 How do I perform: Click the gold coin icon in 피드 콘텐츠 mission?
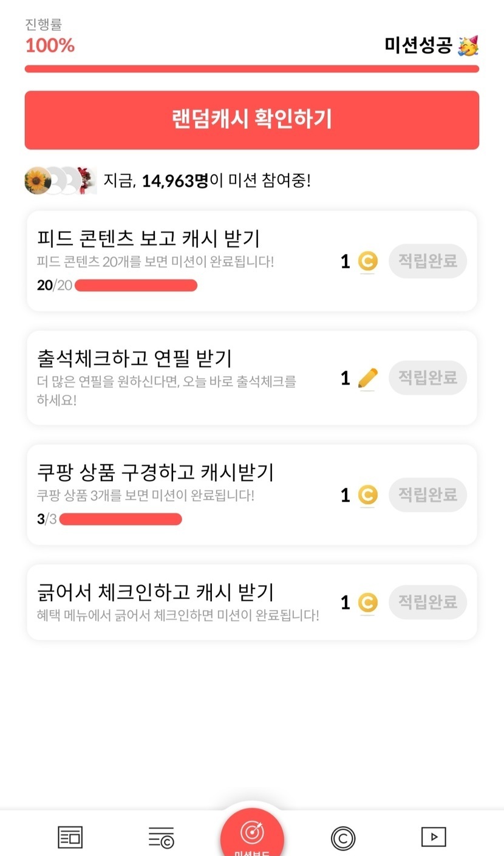(367, 261)
